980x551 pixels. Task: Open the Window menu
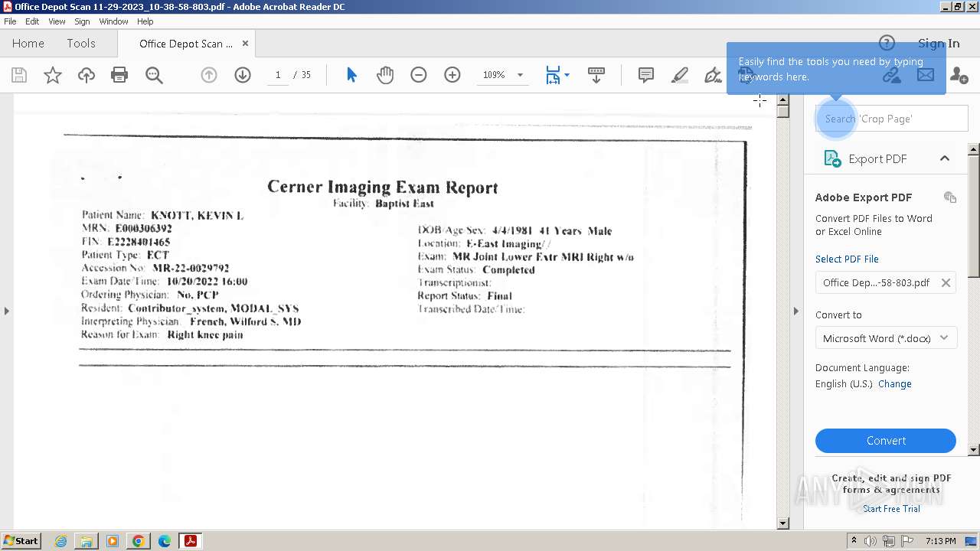(113, 21)
